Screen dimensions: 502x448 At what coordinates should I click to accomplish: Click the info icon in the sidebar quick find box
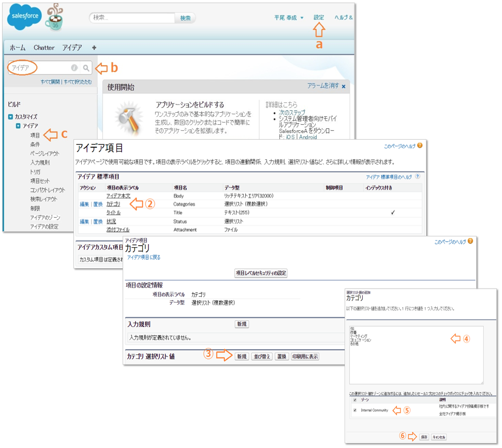[75, 68]
